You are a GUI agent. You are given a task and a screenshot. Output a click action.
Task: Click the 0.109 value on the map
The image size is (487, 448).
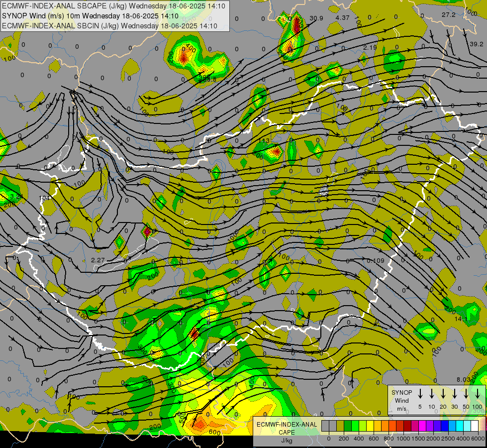[376, 261]
